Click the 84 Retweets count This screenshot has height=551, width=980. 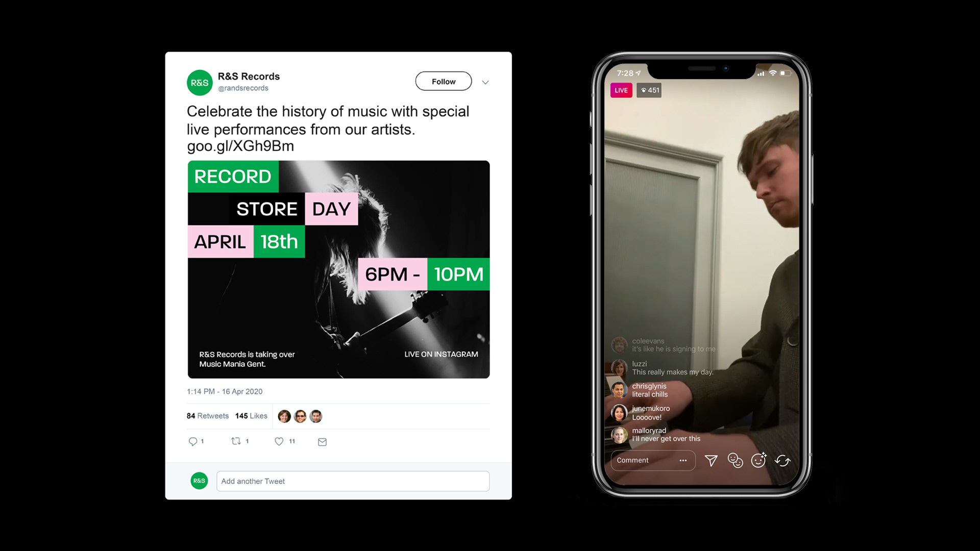[208, 416]
